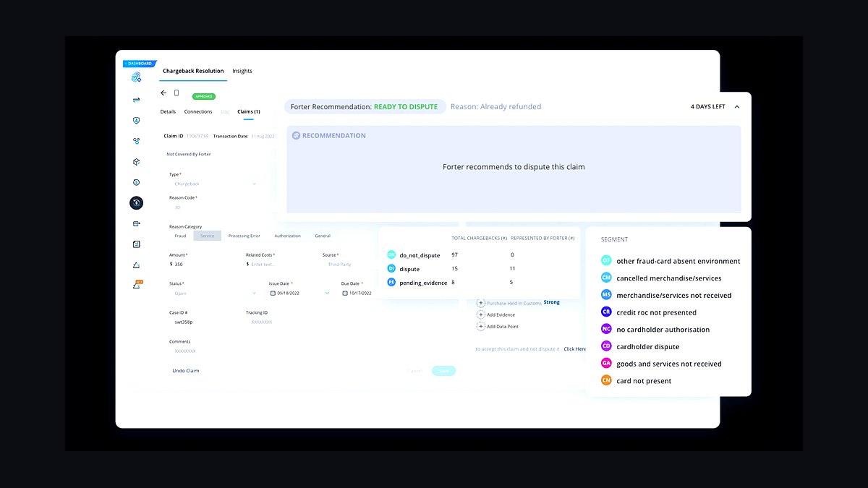Click the calendar icon beside Due Date
Viewport: 868px width, 488px height.
coord(345,294)
